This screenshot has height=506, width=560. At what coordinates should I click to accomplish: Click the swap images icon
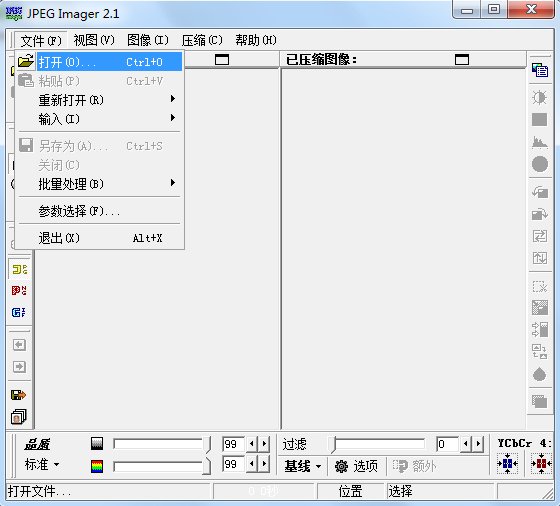[540, 351]
